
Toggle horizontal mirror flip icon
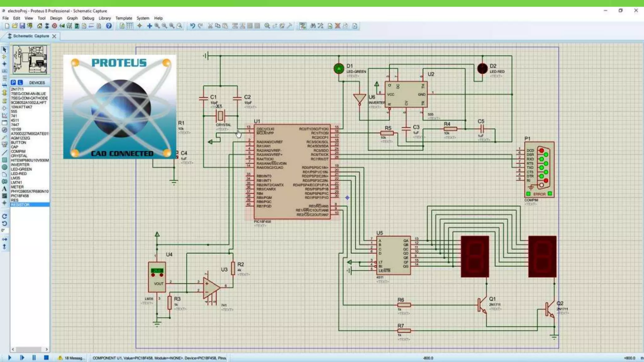coord(4,239)
